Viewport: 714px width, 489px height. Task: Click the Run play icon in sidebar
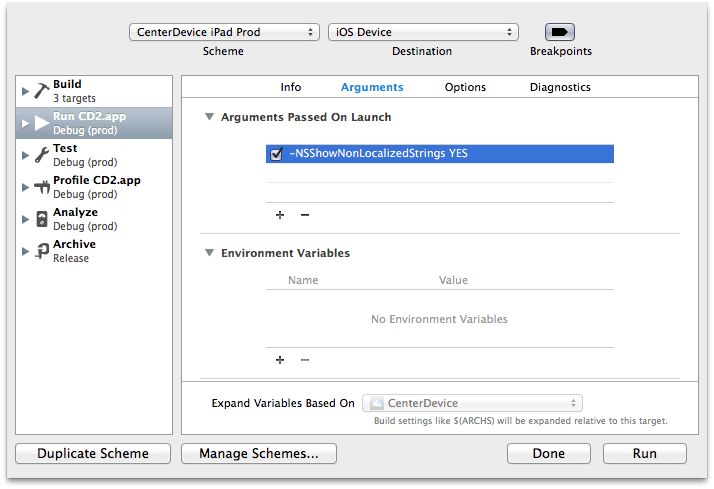pos(42,123)
